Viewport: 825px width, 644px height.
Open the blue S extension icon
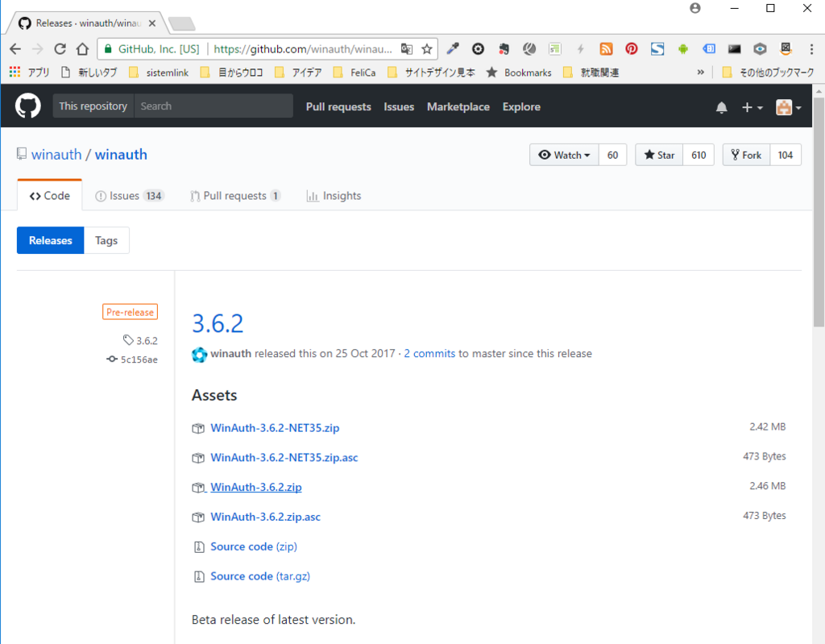pos(657,49)
